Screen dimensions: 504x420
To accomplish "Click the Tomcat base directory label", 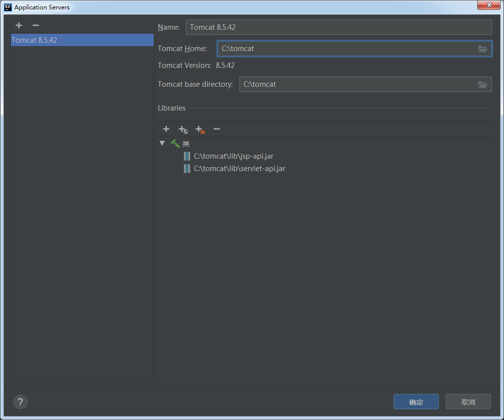I will coord(195,84).
